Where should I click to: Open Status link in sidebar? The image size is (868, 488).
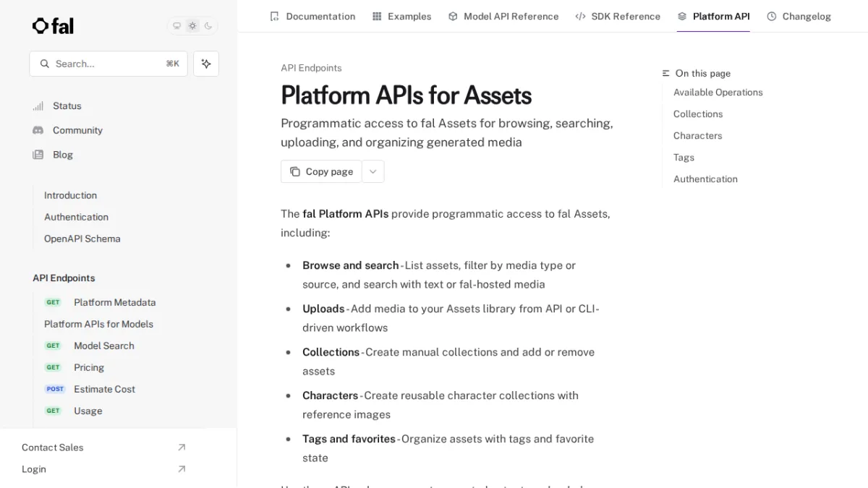67,106
